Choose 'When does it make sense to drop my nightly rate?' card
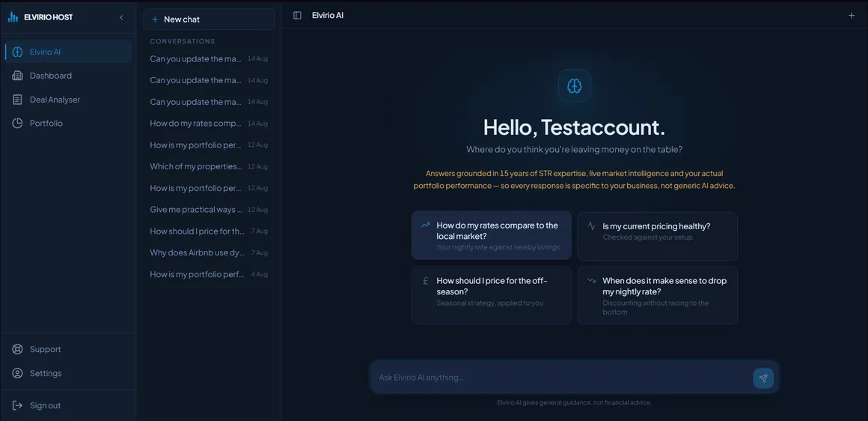This screenshot has width=868, height=421. [x=658, y=295]
